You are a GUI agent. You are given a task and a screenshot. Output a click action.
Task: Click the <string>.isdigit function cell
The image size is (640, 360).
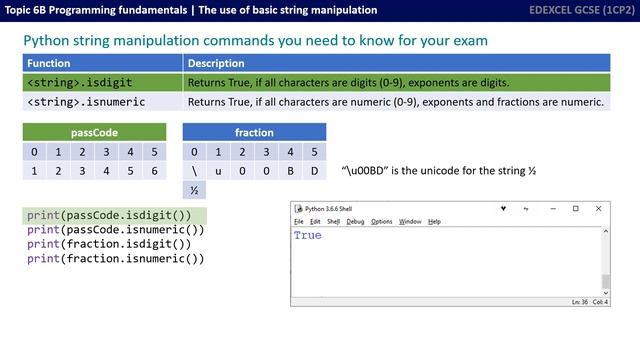(102, 82)
